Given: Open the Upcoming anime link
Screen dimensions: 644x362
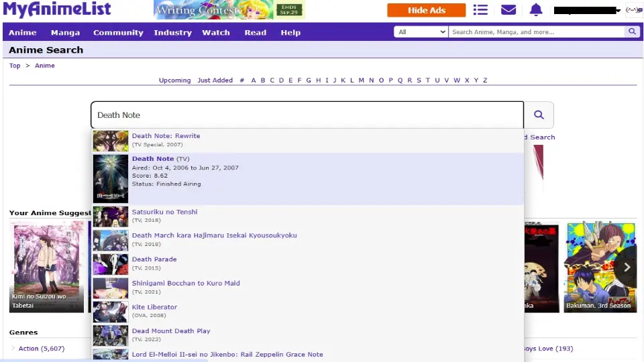Looking at the screenshot, I should 175,80.
